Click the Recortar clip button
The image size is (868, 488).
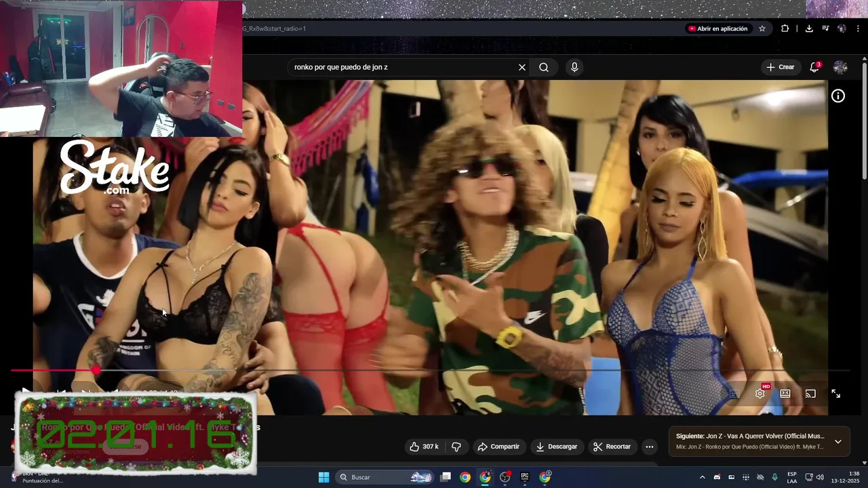point(612,447)
